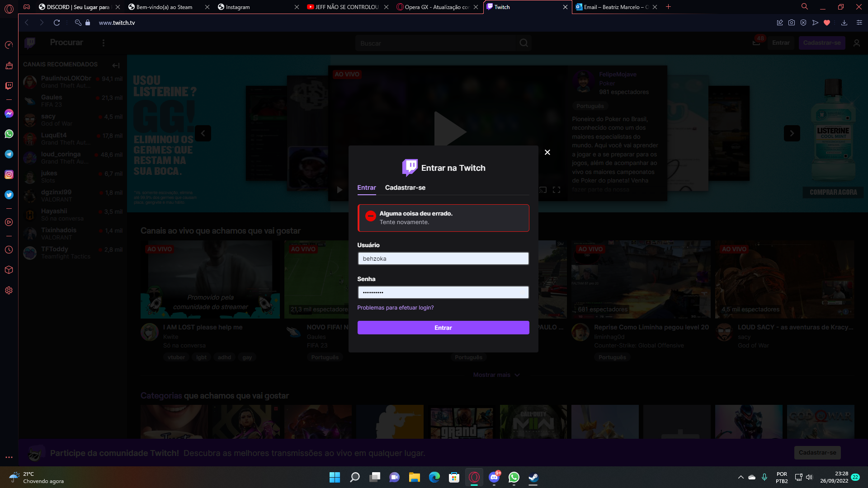
Task: Click the address bar URL
Action: [x=117, y=23]
